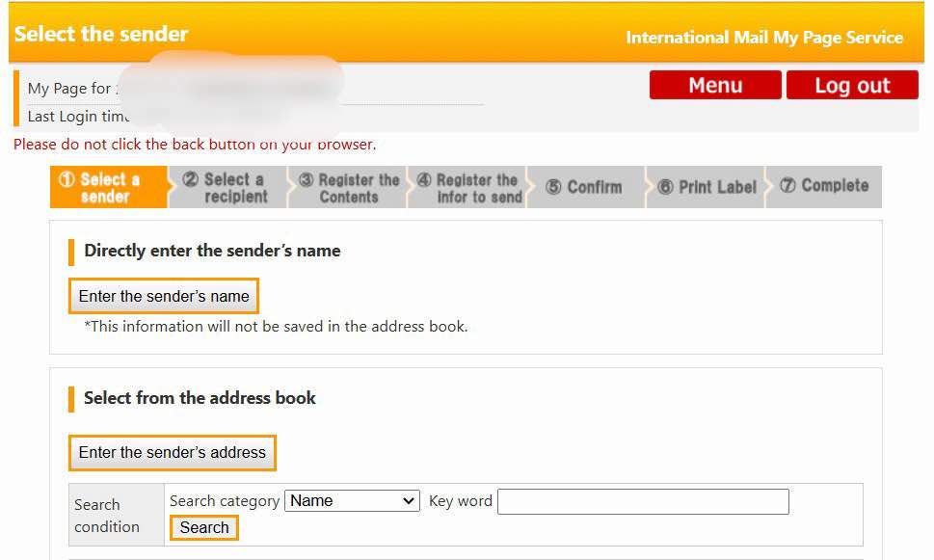Expand the Search category dropdown
Screen dimensions: 934x560
pos(352,501)
